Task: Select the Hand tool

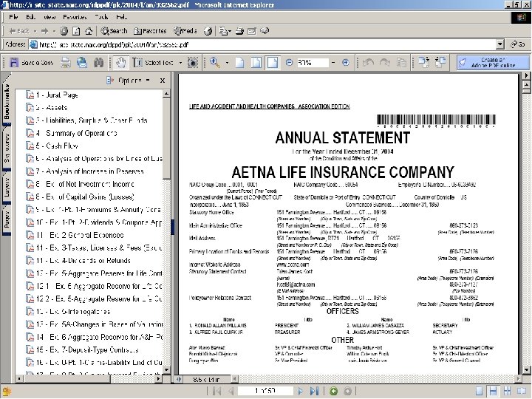Action: coord(121,63)
